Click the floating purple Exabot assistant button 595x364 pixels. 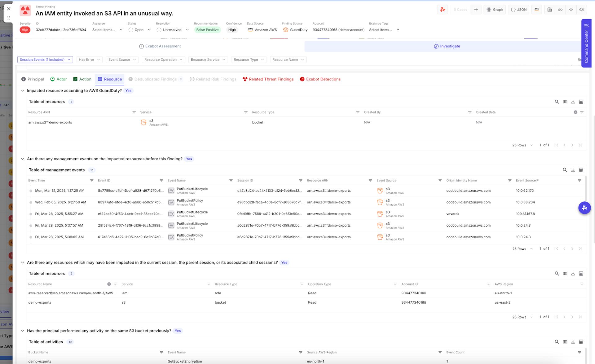click(x=584, y=208)
